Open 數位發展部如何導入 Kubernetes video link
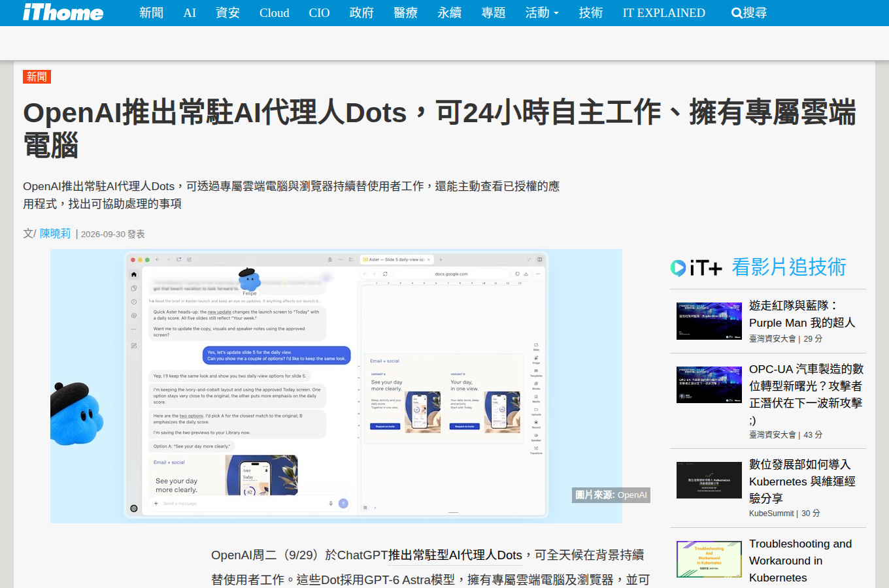Screen dimensions: 889x588 (x=802, y=482)
